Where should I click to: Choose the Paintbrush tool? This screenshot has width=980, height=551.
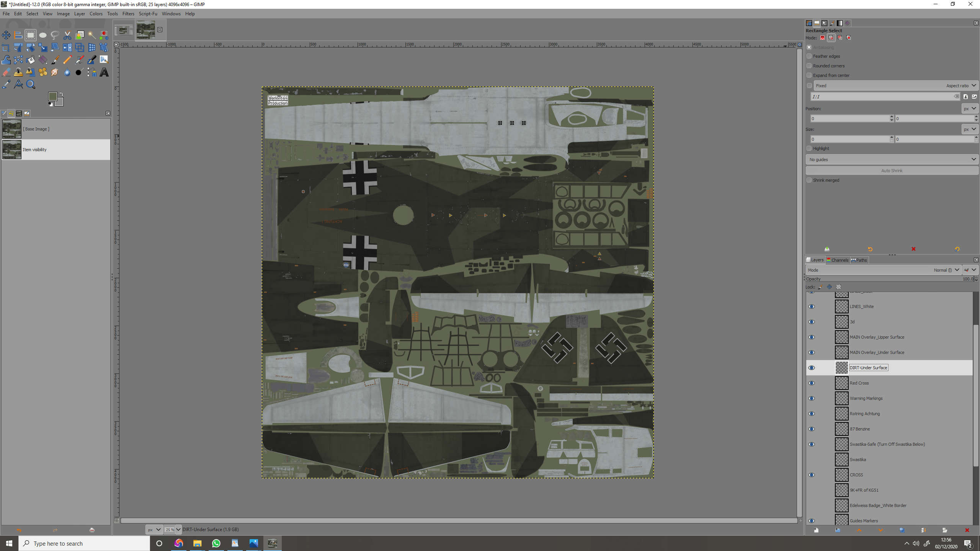coord(55,59)
